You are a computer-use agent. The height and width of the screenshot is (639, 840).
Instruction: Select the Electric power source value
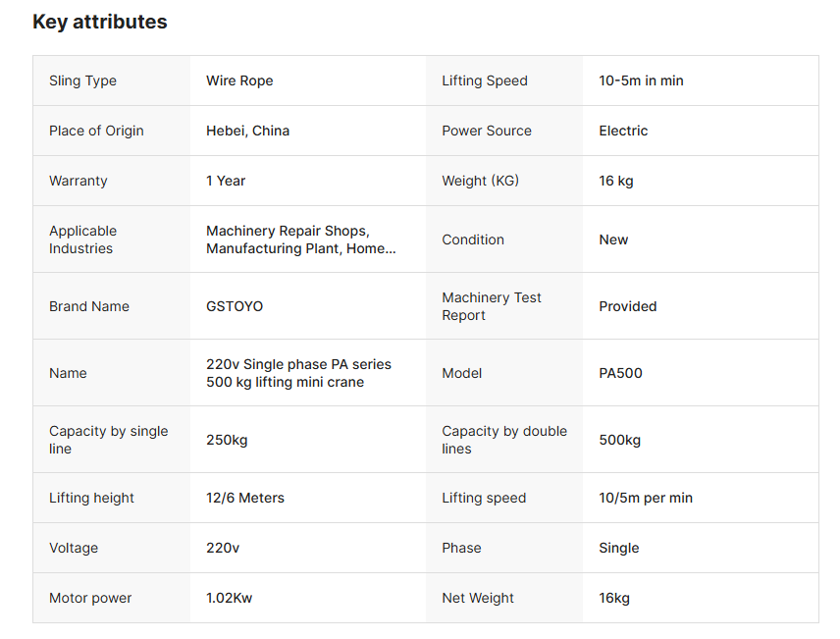click(623, 131)
